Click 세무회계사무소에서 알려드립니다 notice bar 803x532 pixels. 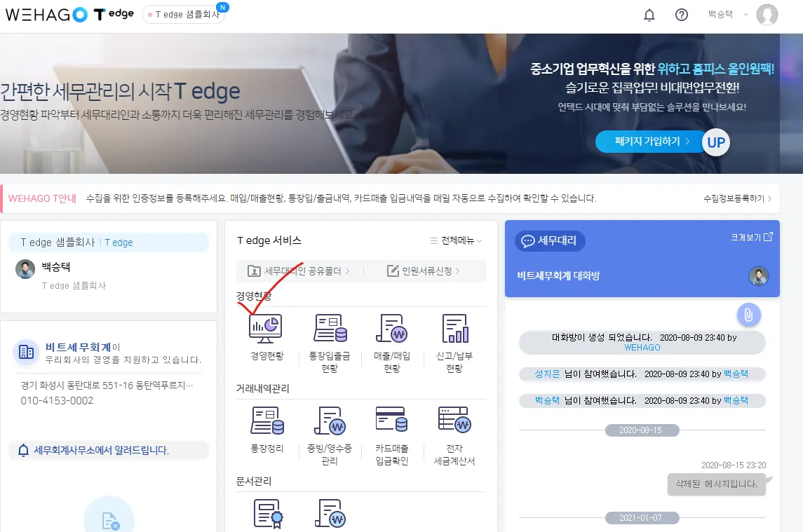tap(109, 450)
